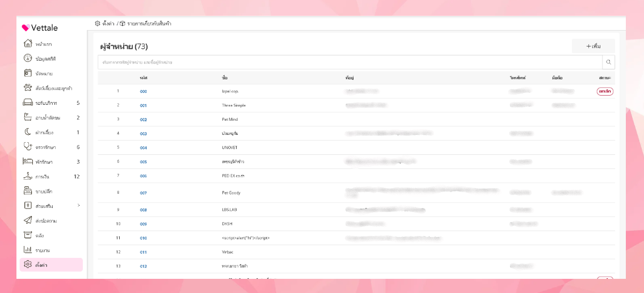Click the ผู้จำหน่าย (73) page heading

124,46
